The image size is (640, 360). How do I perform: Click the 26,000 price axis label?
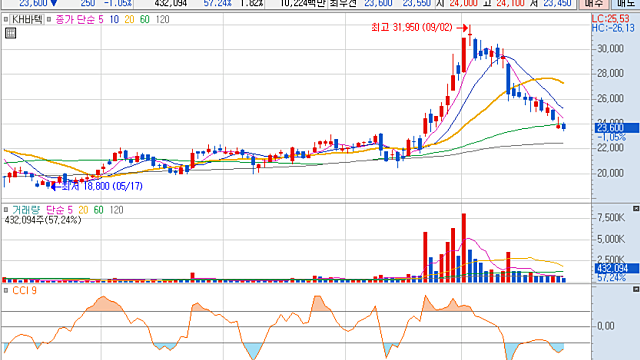click(610, 98)
